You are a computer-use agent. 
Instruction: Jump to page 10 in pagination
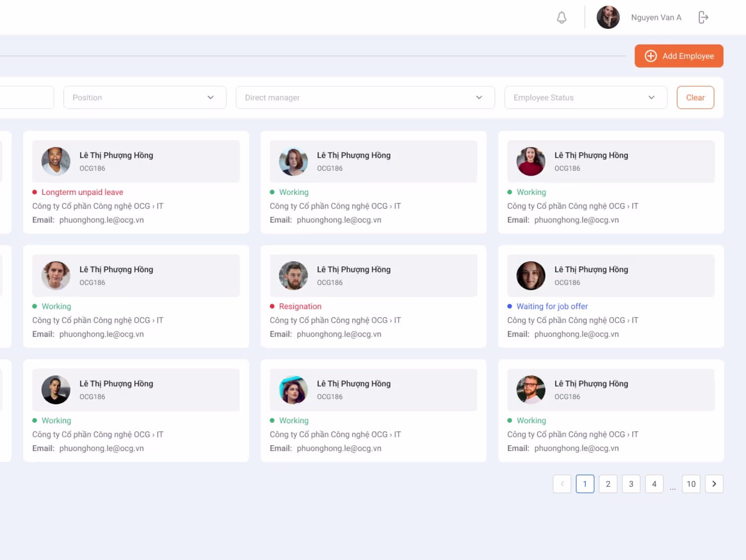(x=691, y=484)
